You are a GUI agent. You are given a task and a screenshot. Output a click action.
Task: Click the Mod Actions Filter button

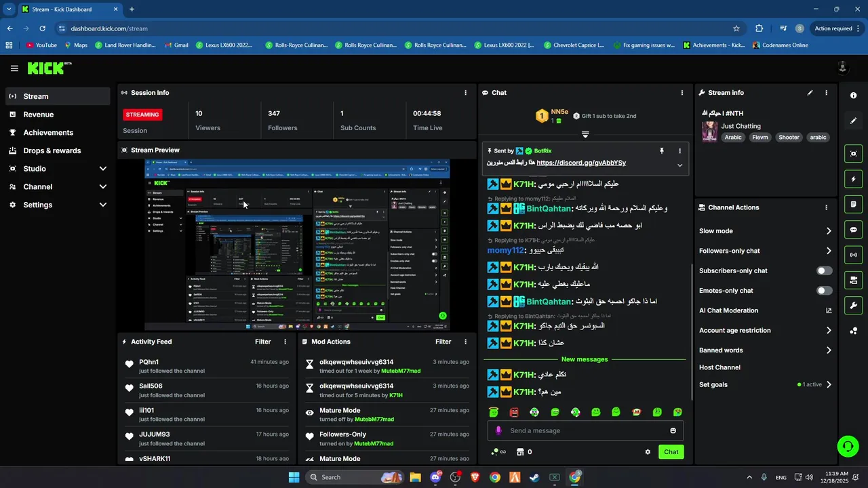pyautogui.click(x=443, y=342)
